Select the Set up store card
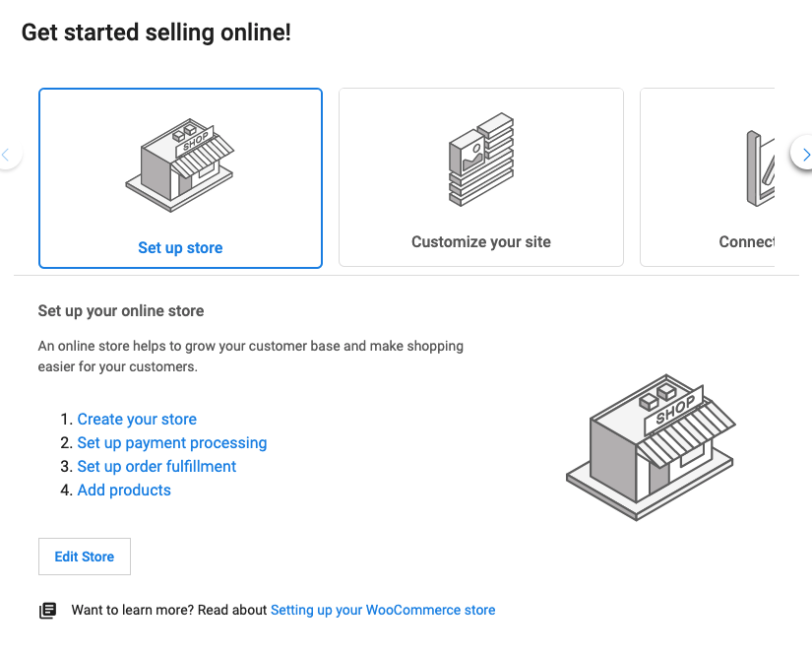Screen dimensions: 812x656 click(180, 178)
